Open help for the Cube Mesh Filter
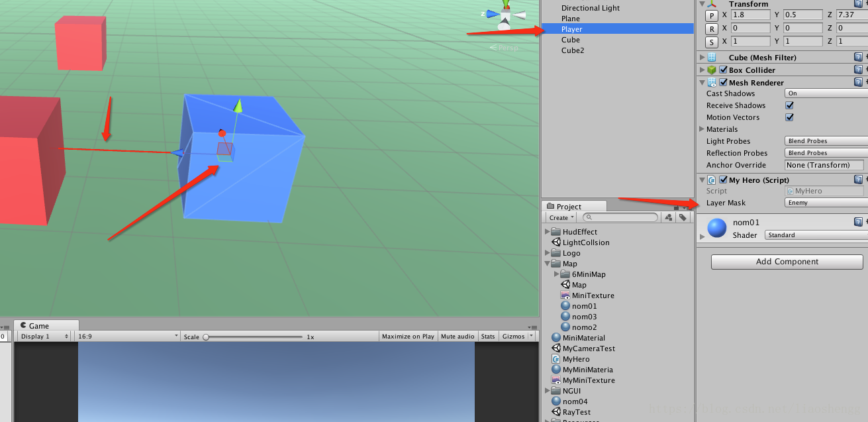The width and height of the screenshot is (868, 422). [x=859, y=58]
